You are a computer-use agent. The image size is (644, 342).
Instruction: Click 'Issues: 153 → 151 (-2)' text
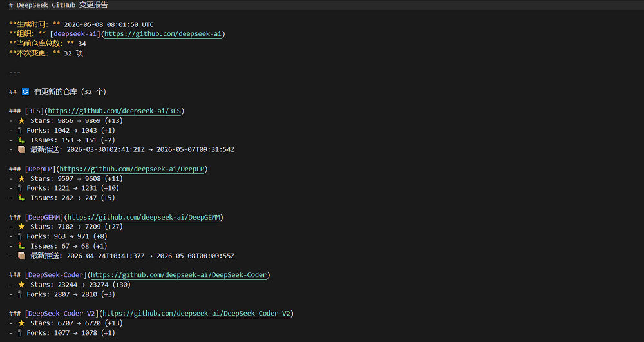pos(73,140)
